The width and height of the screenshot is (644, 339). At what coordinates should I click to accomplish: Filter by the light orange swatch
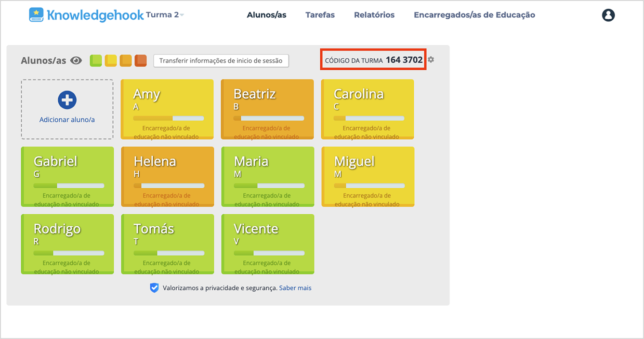pos(126,60)
